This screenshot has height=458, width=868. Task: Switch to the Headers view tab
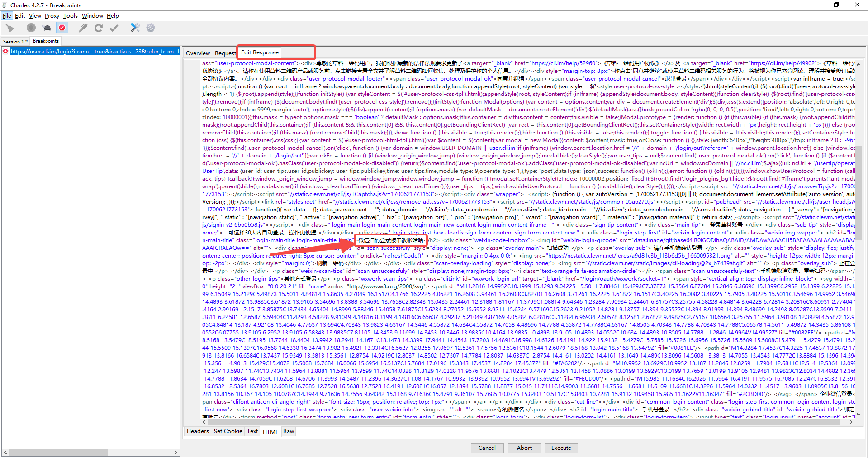pos(198,431)
